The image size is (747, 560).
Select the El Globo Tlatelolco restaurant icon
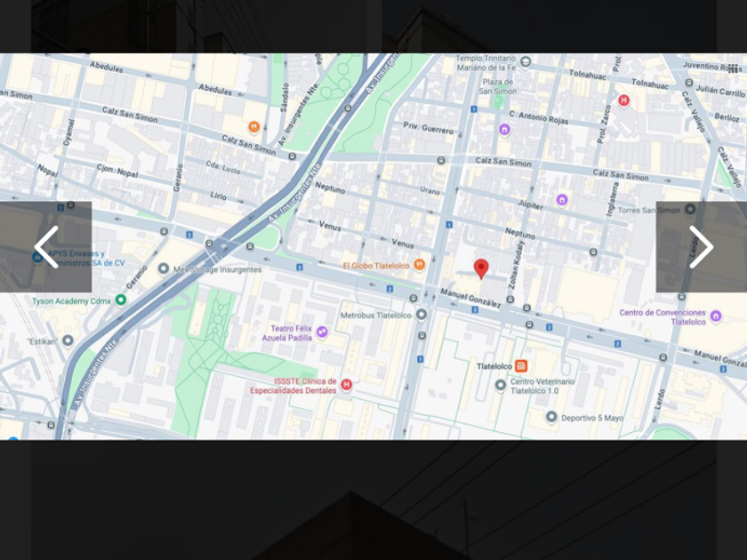[419, 265]
